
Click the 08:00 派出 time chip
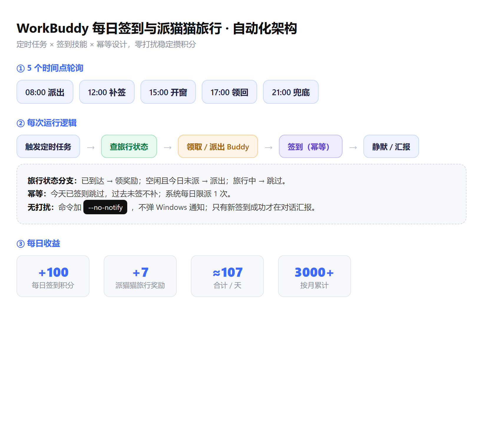click(45, 92)
